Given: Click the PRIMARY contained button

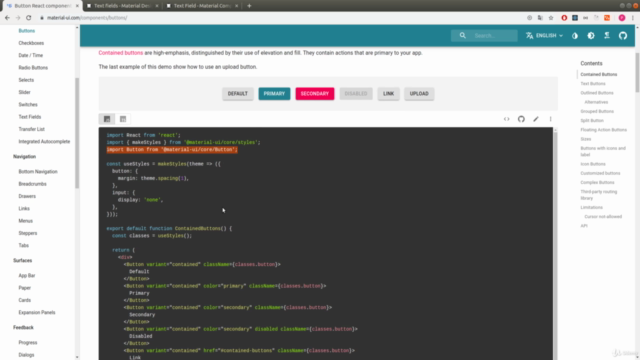Looking at the screenshot, I should (x=274, y=94).
